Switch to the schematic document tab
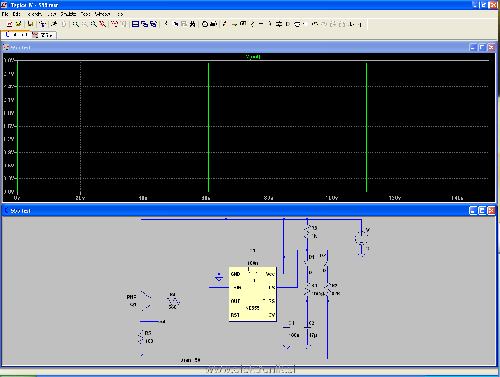The width and height of the screenshot is (500, 377). [16, 34]
